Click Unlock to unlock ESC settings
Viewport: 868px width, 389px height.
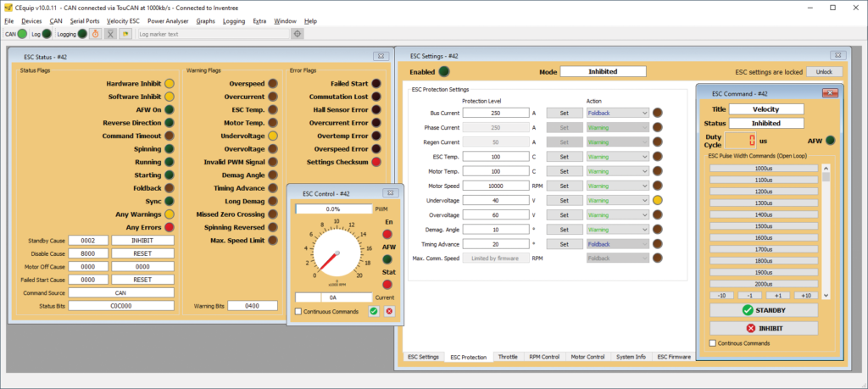click(824, 71)
